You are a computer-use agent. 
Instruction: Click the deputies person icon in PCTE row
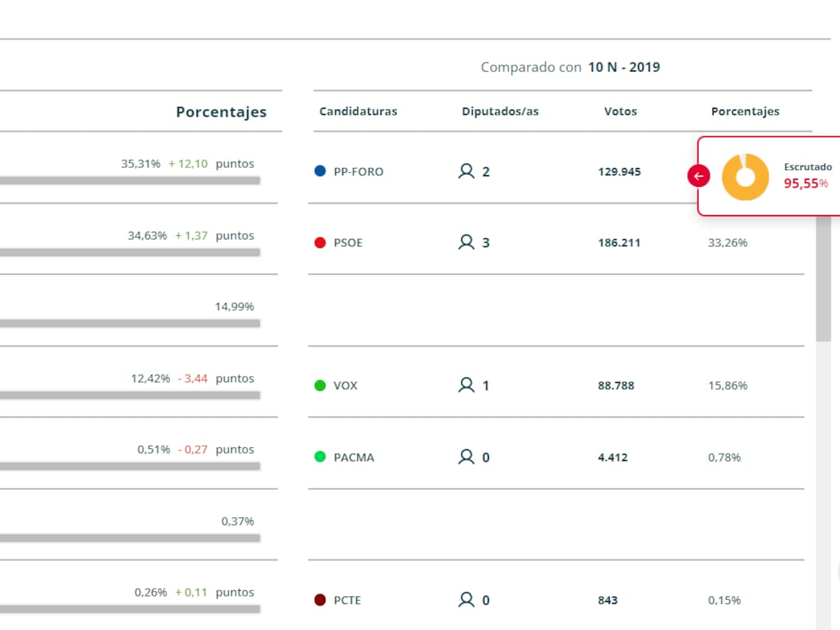(x=466, y=600)
